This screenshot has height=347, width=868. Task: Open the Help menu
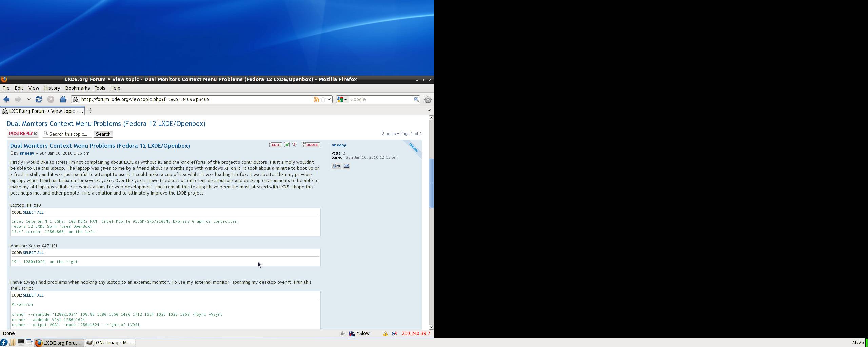tap(115, 88)
